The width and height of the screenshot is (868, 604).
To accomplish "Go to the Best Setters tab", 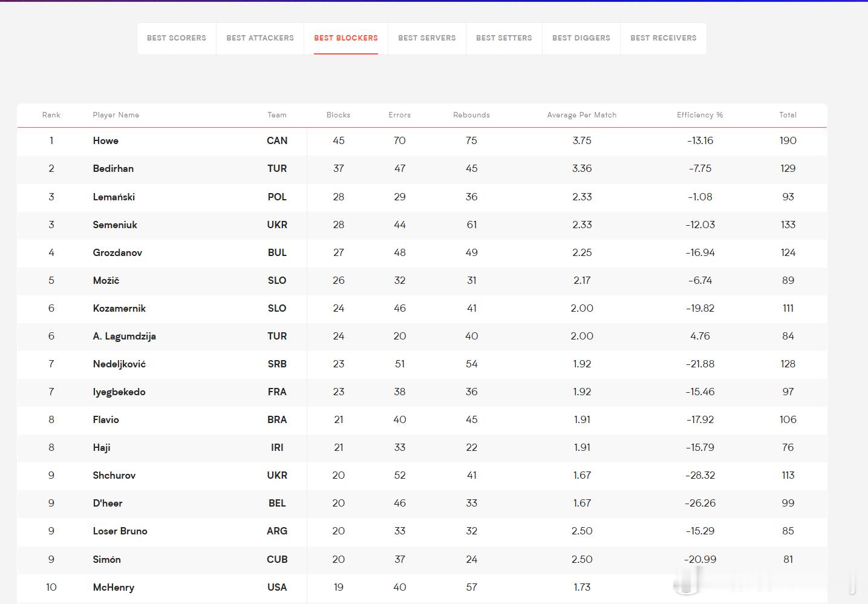I will coord(504,38).
